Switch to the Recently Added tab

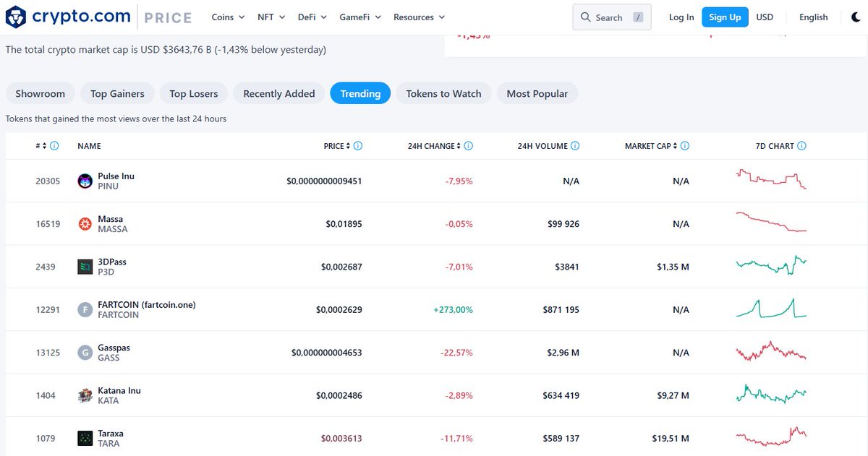pos(279,93)
